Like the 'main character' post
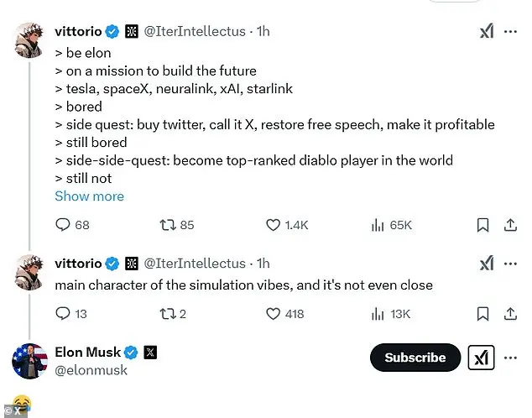The height and width of the screenshot is (418, 532). click(x=273, y=314)
